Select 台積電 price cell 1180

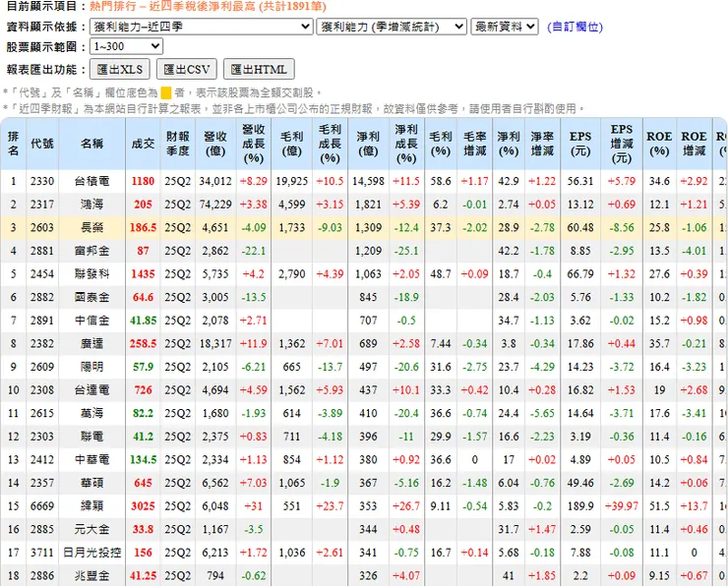pos(143,181)
